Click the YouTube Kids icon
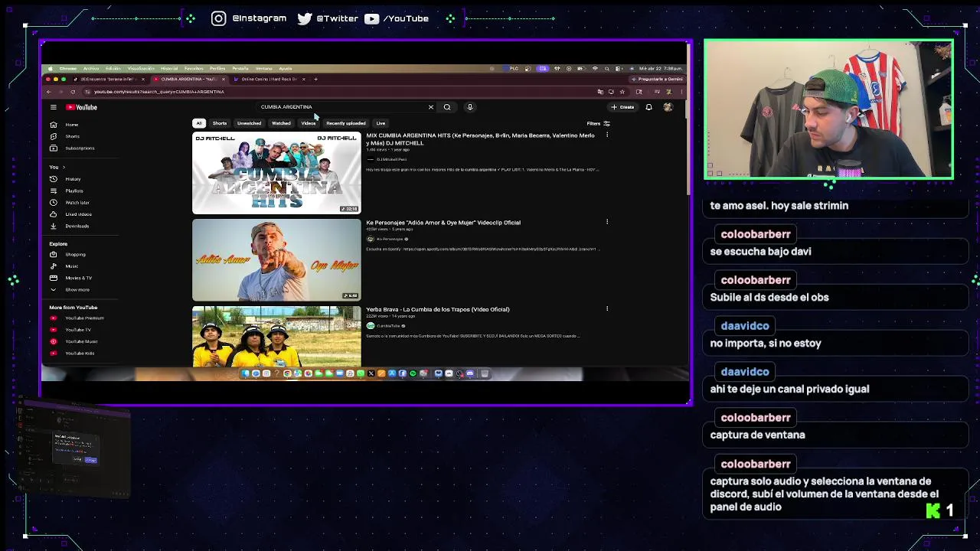Screen dimensions: 980x551 [x=53, y=353]
